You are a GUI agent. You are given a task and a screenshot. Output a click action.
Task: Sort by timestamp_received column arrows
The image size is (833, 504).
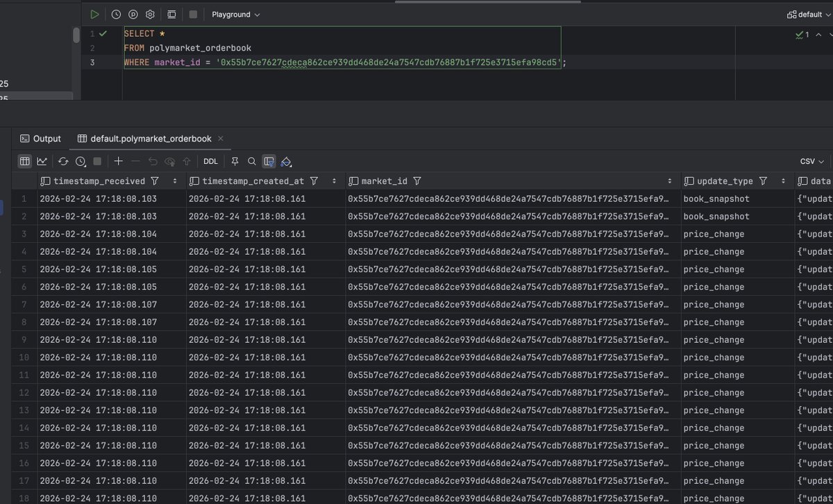[174, 181]
